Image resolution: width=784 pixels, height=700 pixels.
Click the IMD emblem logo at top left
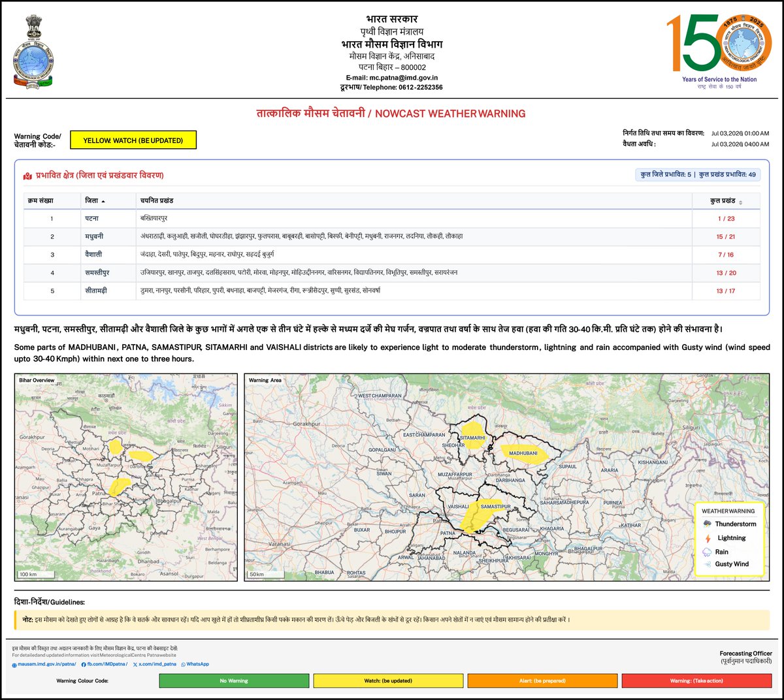33,51
